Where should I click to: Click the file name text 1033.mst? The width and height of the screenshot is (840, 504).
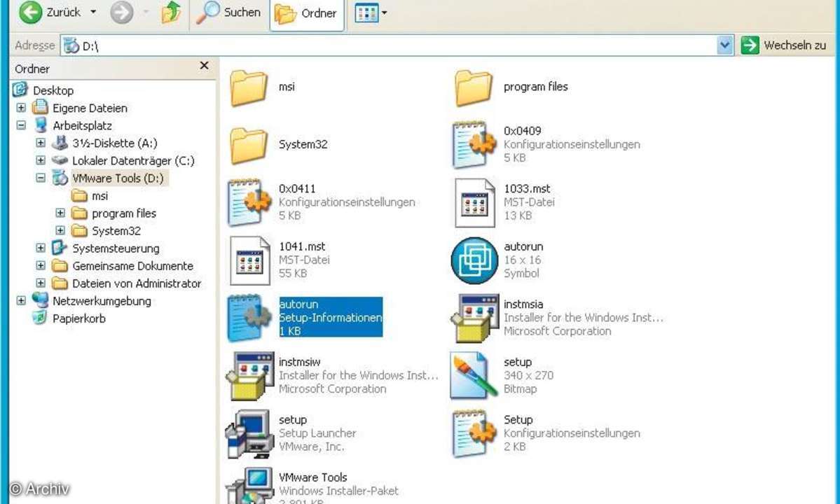pos(527,189)
